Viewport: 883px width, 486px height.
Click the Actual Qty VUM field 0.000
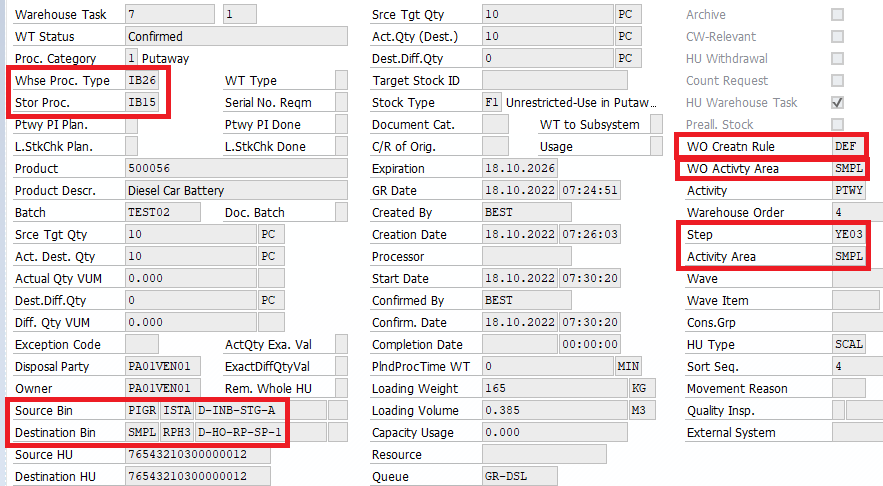click(191, 278)
